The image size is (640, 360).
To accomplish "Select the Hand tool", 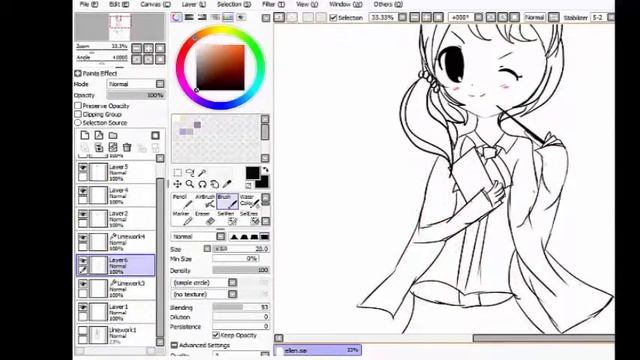I will [x=214, y=184].
